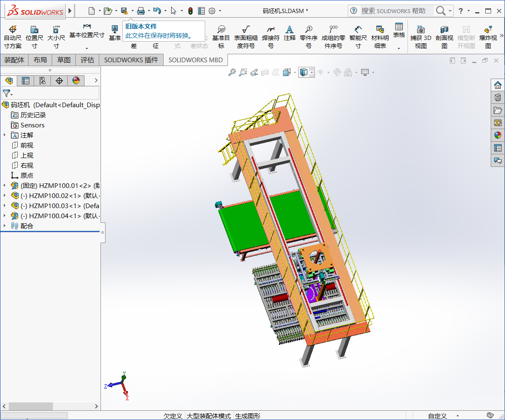Click the 大型装配体模式 status bar button
Image resolution: width=505 pixels, height=420 pixels.
click(209, 415)
